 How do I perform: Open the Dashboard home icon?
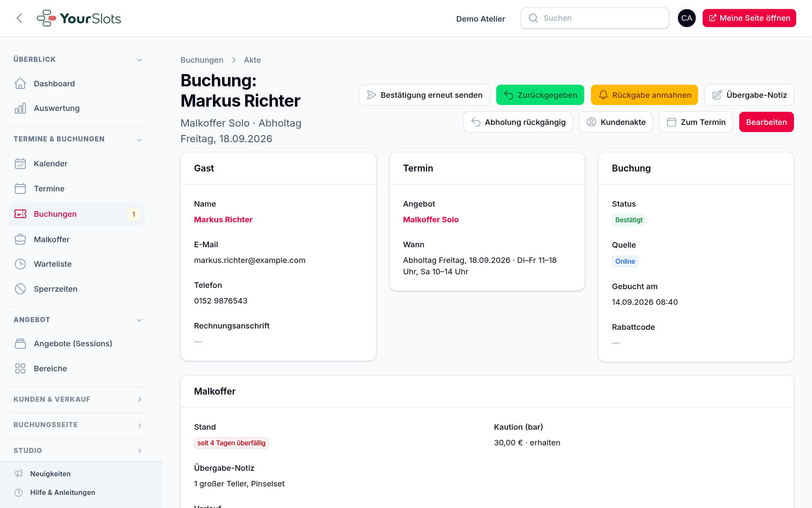20,83
